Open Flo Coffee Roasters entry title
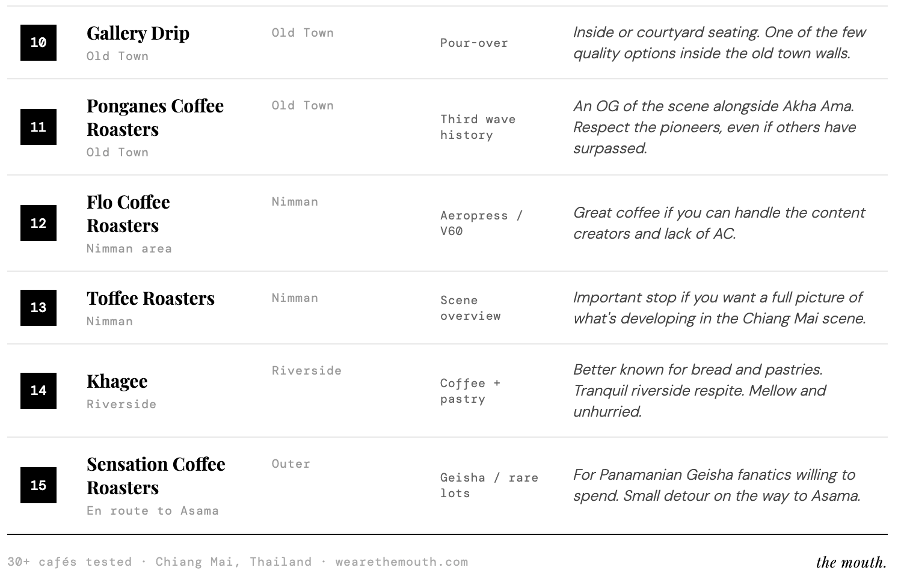The width and height of the screenshot is (901, 588). (128, 213)
